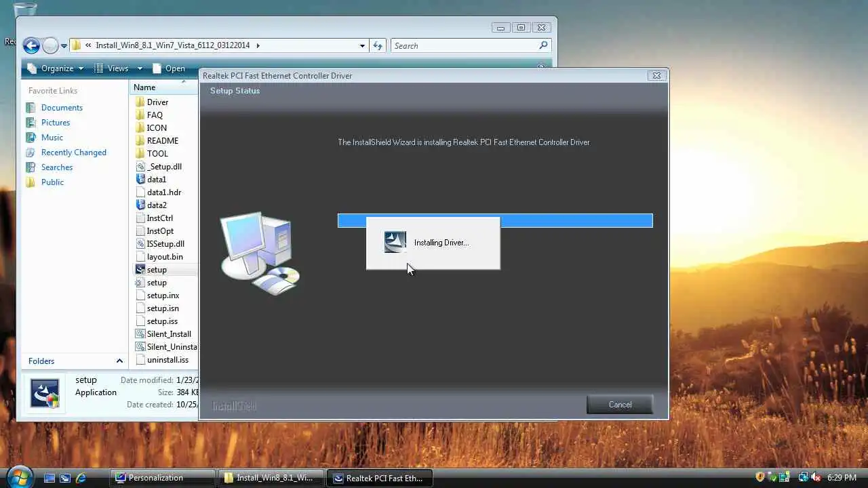
Task: Select the data1.hdr file
Action: pos(159,192)
